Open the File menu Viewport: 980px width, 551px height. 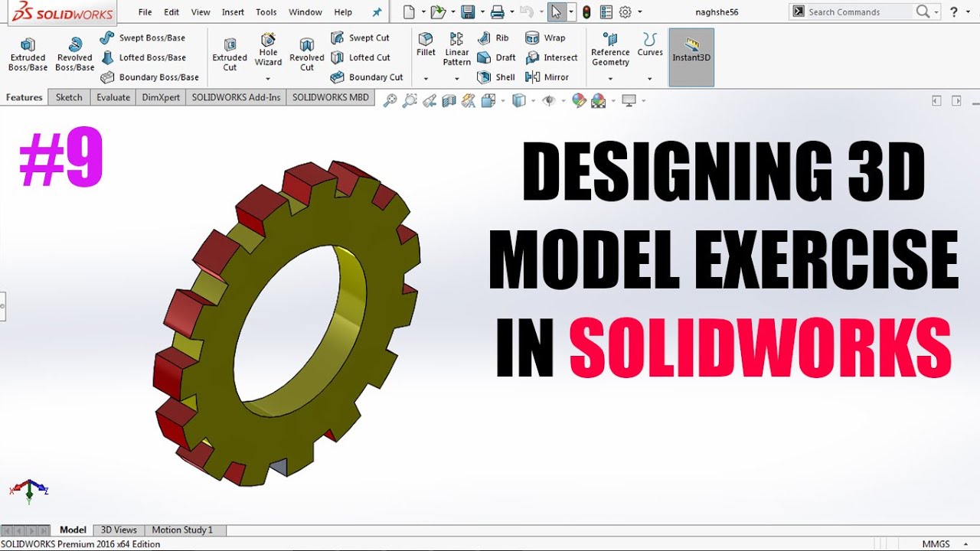point(145,12)
